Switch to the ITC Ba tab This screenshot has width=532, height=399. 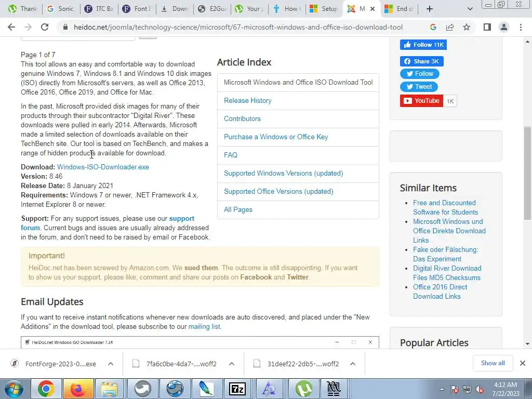click(x=99, y=9)
